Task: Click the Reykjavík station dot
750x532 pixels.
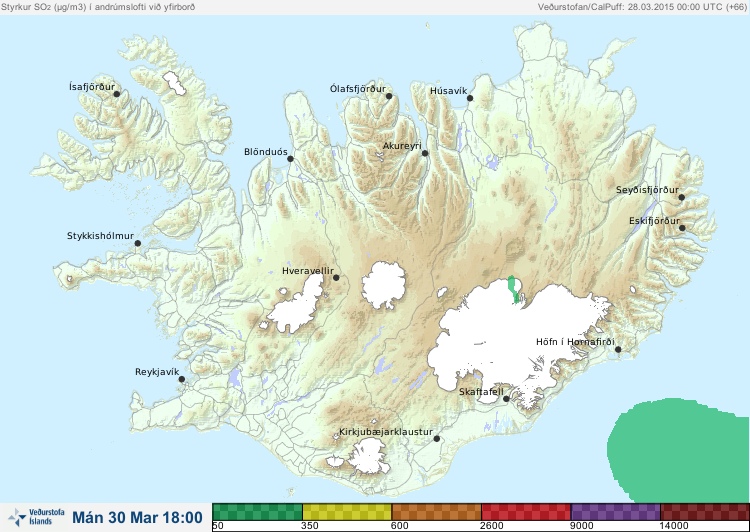Action: pos(182,379)
